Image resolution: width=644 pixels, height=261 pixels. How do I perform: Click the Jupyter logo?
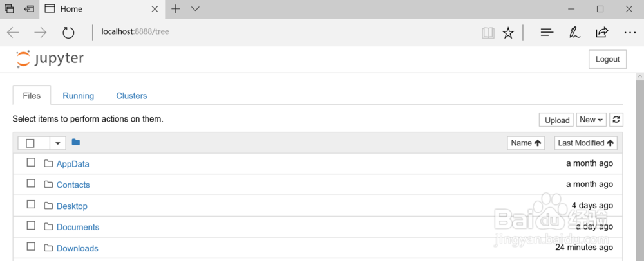[50, 59]
